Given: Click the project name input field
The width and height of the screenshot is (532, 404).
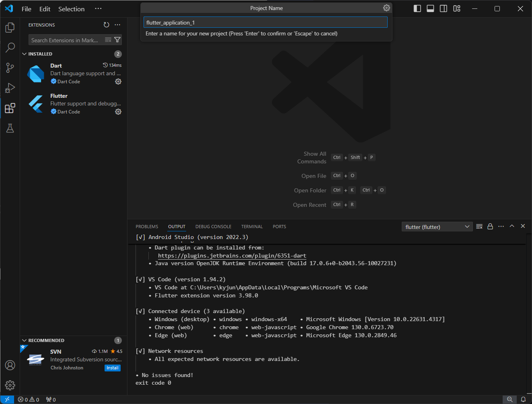Looking at the screenshot, I should (x=265, y=23).
